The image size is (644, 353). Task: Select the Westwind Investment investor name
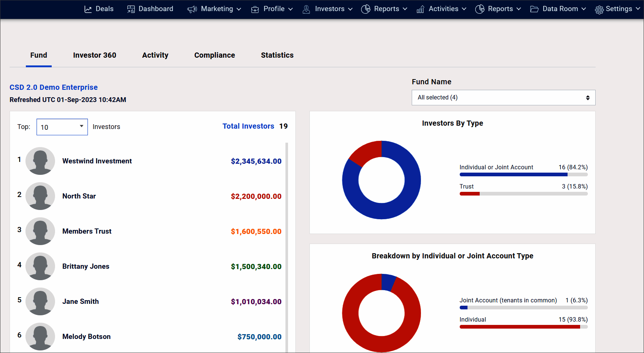pyautogui.click(x=97, y=161)
